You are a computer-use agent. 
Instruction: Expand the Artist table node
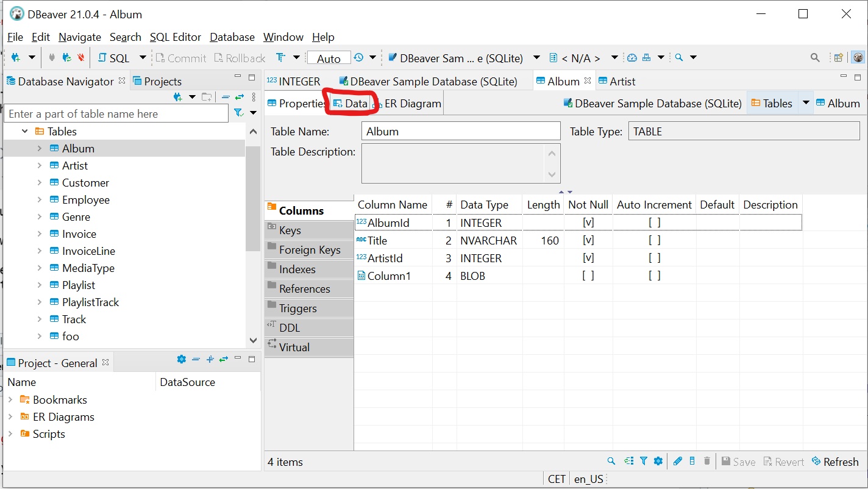pyautogui.click(x=40, y=165)
